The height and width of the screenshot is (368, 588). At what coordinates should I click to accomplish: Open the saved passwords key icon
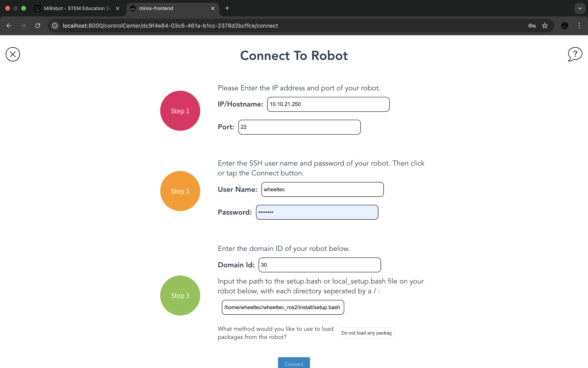[x=532, y=26]
